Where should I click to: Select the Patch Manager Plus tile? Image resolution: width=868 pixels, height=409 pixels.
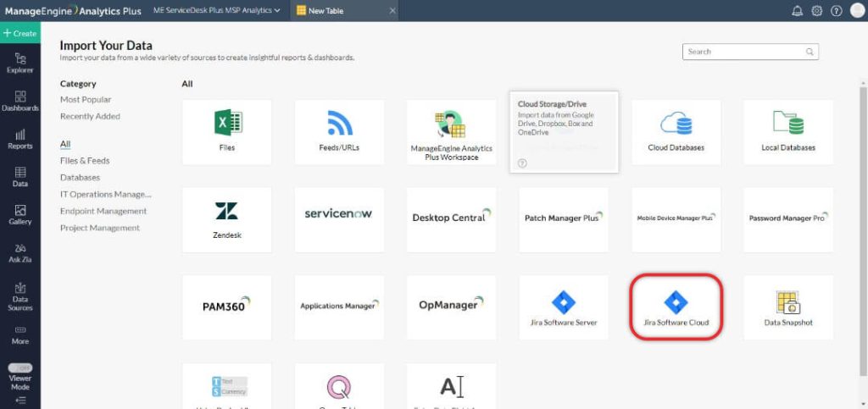tap(564, 220)
